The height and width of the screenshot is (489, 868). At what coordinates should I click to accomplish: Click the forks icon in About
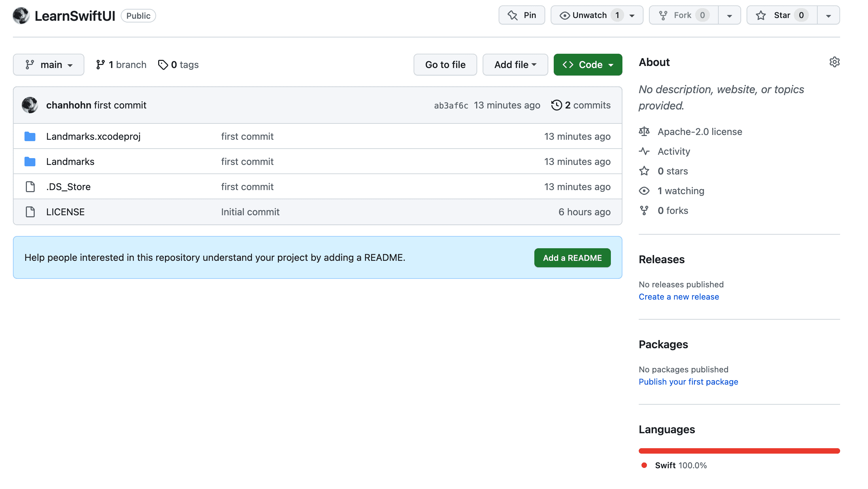point(644,210)
